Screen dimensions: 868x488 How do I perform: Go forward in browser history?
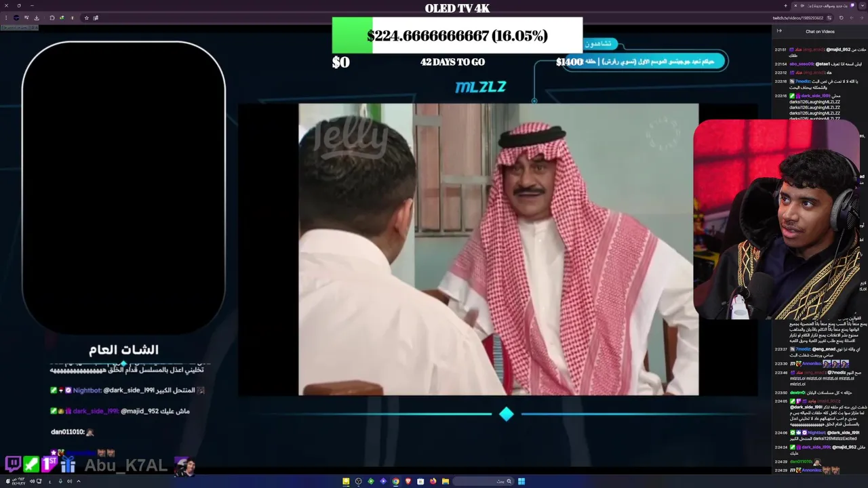(x=852, y=18)
